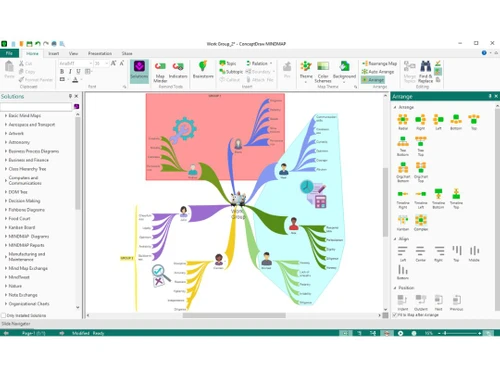This screenshot has height=375, width=500.
Task: Launch the Map Minder tool
Action: click(160, 71)
